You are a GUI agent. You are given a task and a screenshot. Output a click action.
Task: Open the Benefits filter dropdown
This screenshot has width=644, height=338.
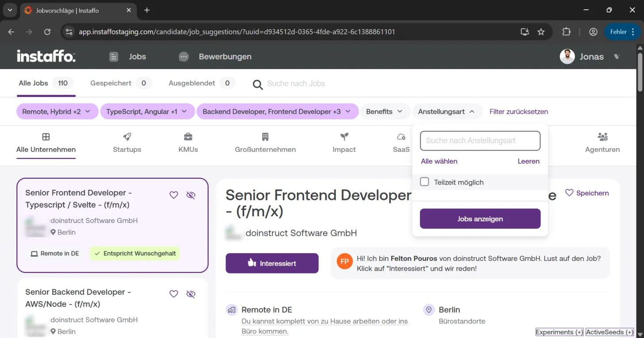(x=385, y=111)
